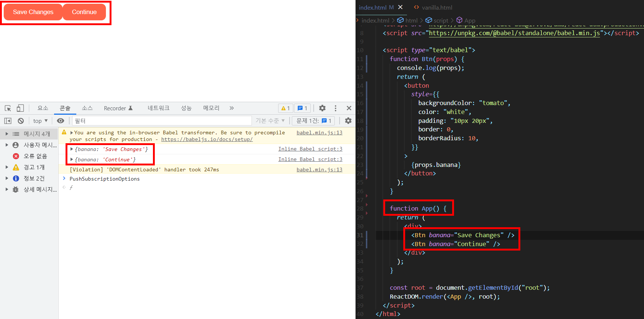Close the DevTools panel
The image size is (644, 319).
pyautogui.click(x=349, y=108)
